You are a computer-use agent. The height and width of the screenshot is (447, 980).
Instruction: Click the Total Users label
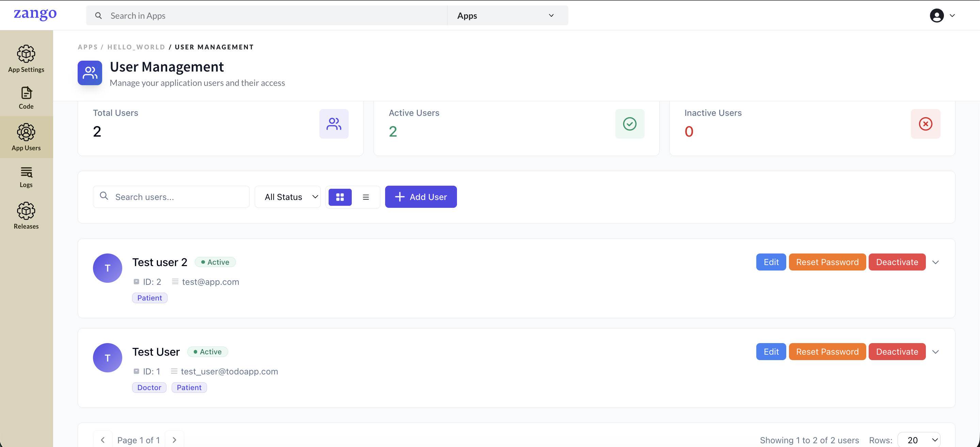(116, 113)
